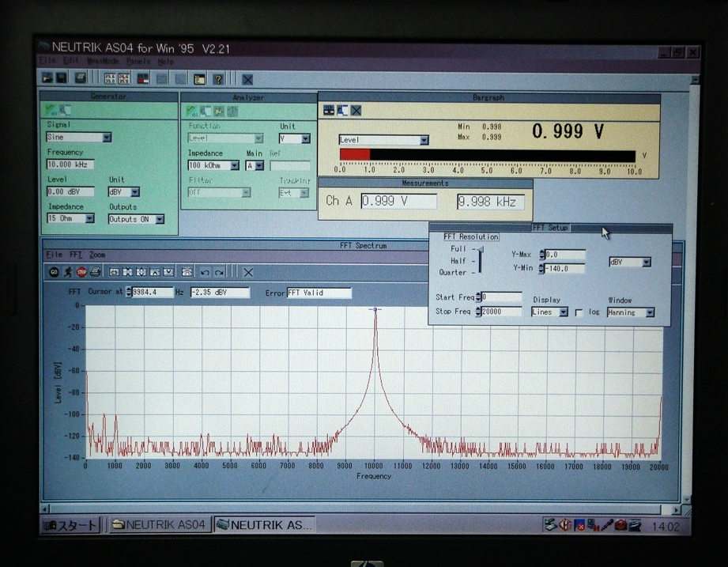Click the second numeric display panel icon
Viewport: 728px width, 567px height.
(x=123, y=78)
